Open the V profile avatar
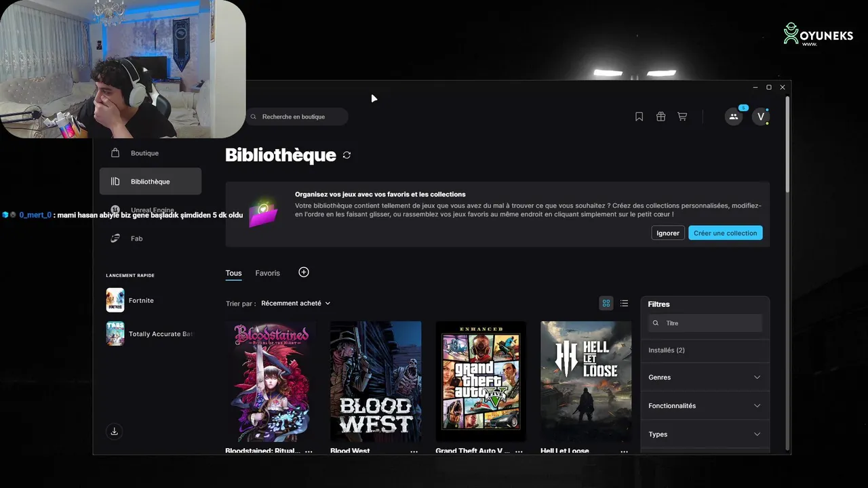The image size is (868, 488). point(761,117)
